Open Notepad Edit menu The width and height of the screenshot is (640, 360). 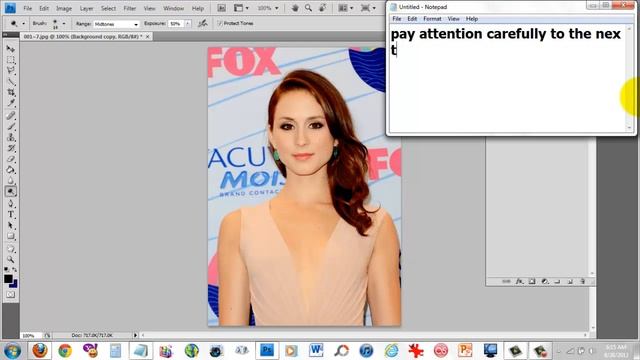(x=412, y=19)
